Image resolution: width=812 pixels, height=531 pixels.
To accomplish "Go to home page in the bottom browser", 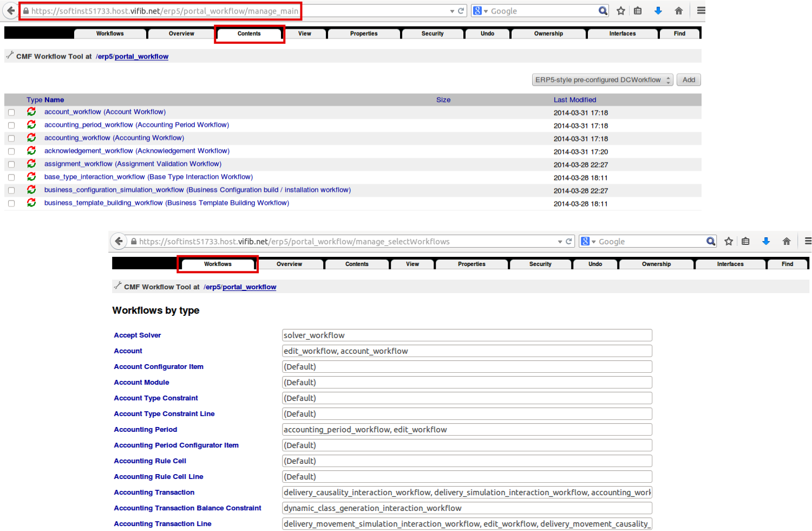I will point(787,242).
